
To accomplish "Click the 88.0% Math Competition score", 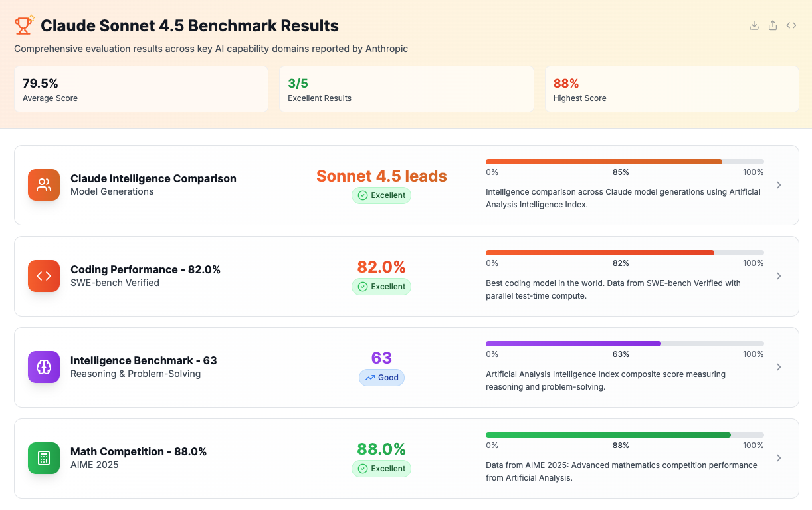I will coord(381,449).
